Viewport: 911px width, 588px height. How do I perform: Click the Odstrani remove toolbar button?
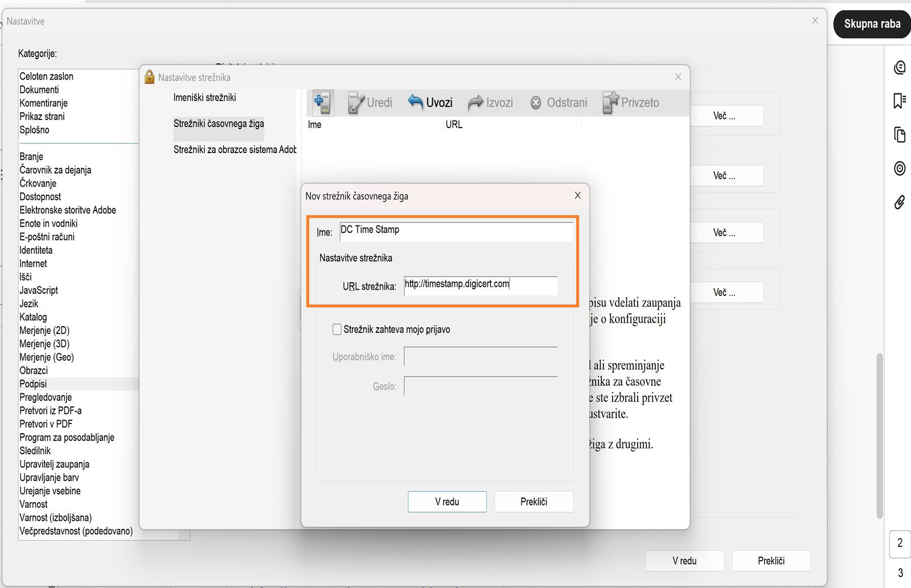point(559,102)
